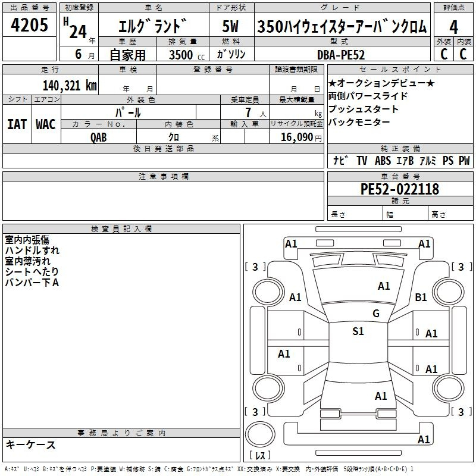Select the リサイクル預託金 header label
Screen dimensions: 476x476
click(296, 124)
